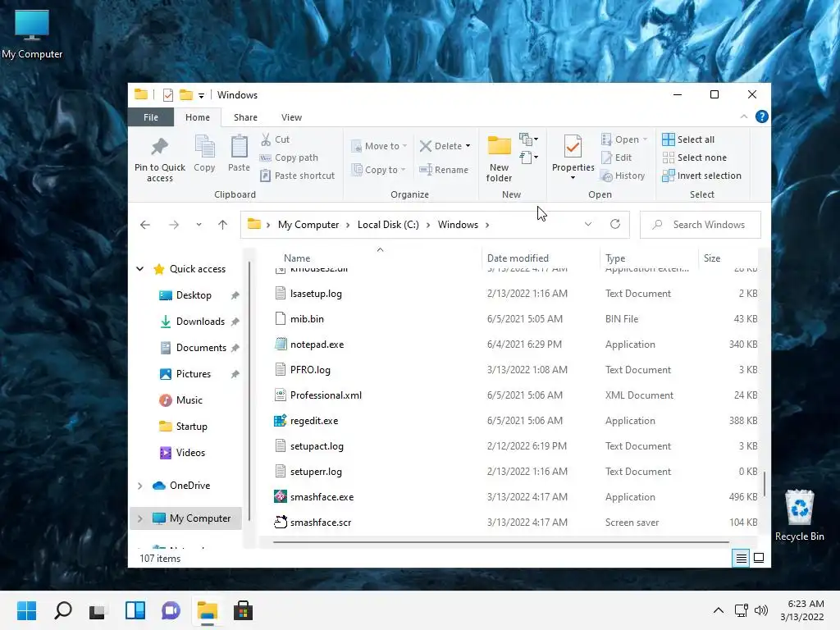Open Easy access dropdown in ribbon

click(x=529, y=157)
